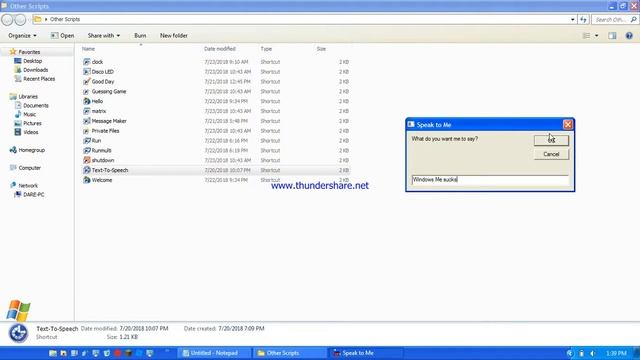Click the large Text-To-Speech icon in details pane
640x360 pixels.
click(x=18, y=333)
